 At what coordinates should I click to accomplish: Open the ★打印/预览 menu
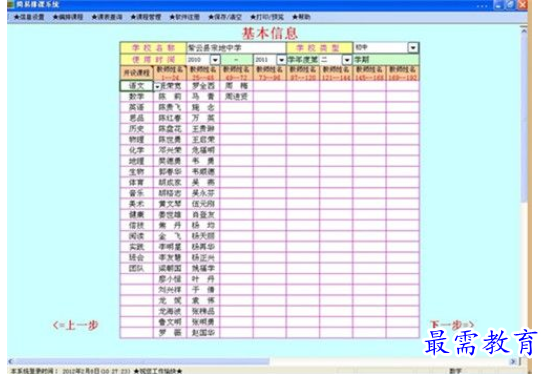(267, 17)
